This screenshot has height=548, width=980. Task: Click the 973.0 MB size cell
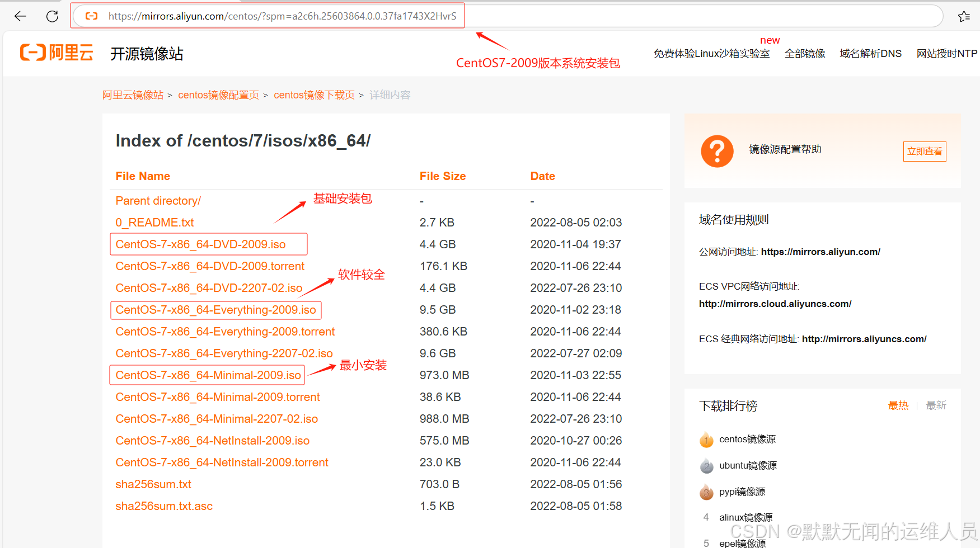coord(444,375)
